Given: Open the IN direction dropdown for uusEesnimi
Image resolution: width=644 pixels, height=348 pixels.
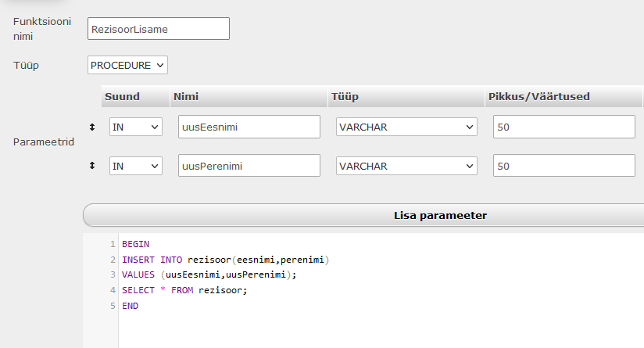Looking at the screenshot, I should [x=135, y=127].
